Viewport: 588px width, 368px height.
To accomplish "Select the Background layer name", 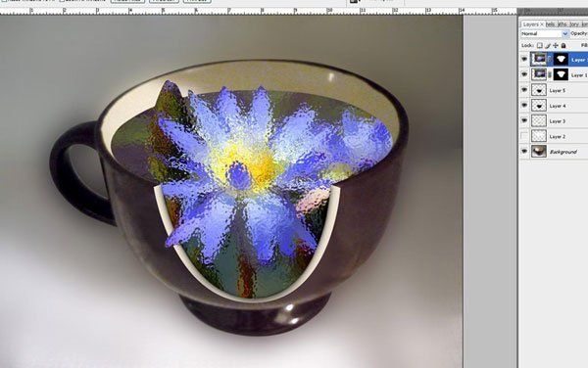I will pyautogui.click(x=563, y=152).
